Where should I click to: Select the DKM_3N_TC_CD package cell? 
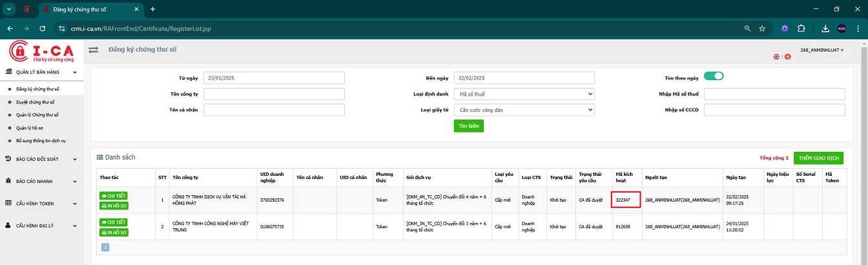[x=446, y=227]
